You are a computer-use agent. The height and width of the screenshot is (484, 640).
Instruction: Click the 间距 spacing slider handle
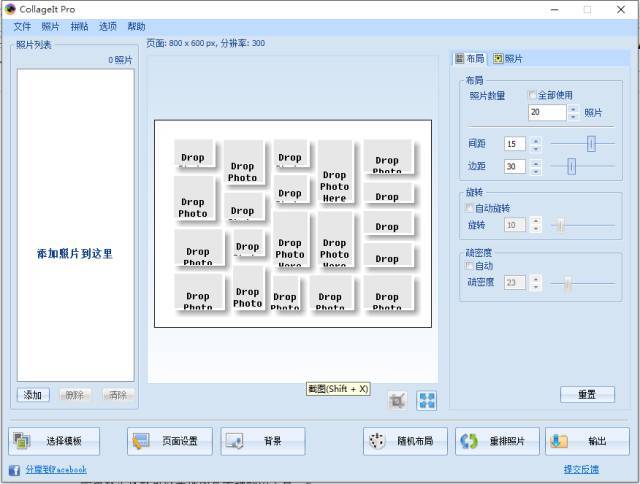pyautogui.click(x=591, y=144)
